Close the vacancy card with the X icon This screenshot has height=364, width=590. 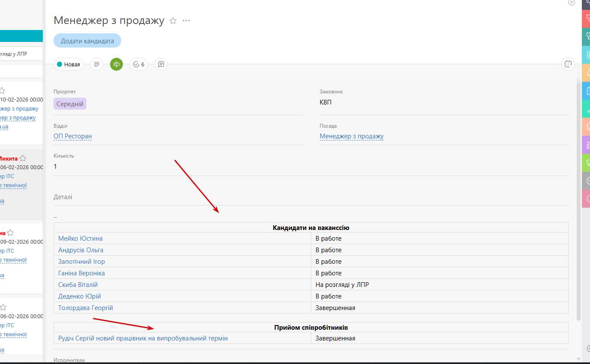[571, 2]
